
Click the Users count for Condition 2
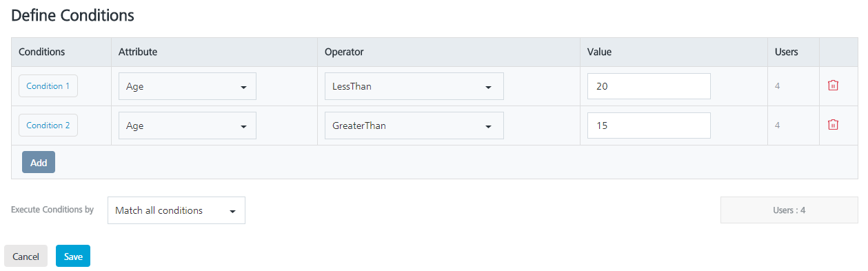pyautogui.click(x=778, y=126)
